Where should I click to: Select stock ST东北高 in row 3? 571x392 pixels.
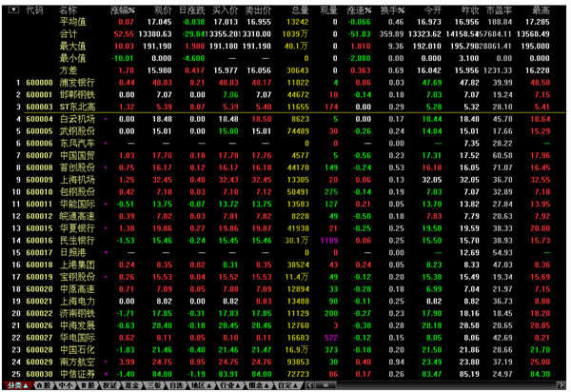click(x=77, y=107)
